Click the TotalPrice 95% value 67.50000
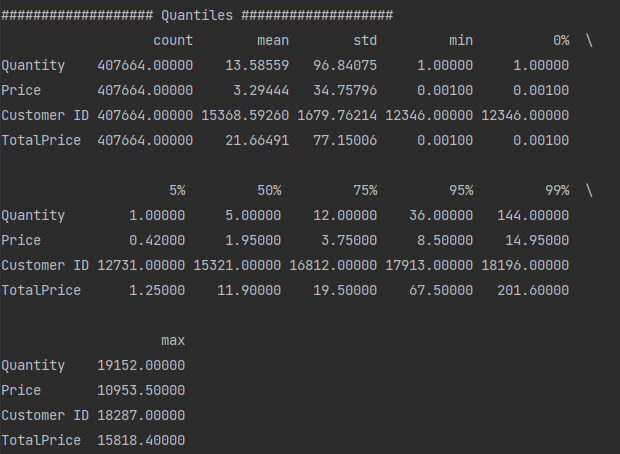620x454 pixels. tap(441, 290)
